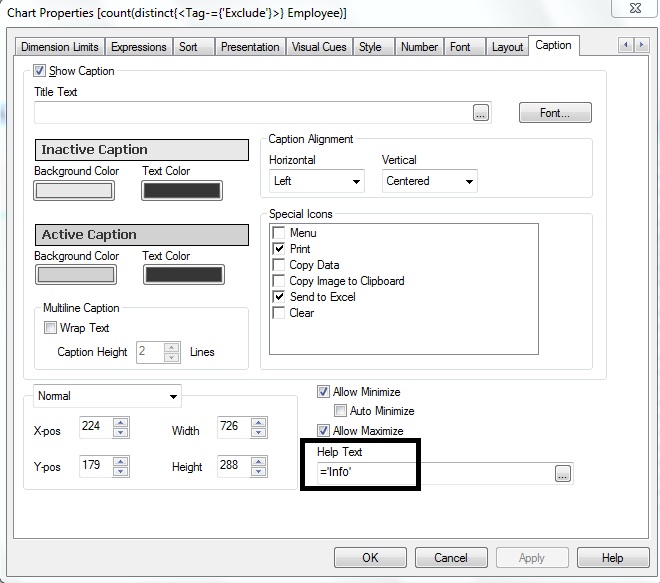Click the Active Caption preview bar
This screenshot has height=583, width=660.
tap(142, 235)
